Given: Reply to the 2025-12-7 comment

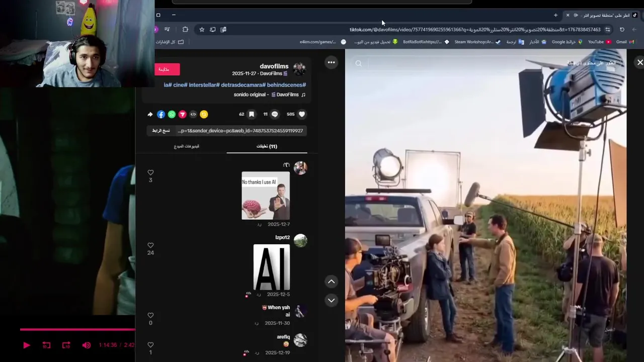Looking at the screenshot, I should coord(259,225).
